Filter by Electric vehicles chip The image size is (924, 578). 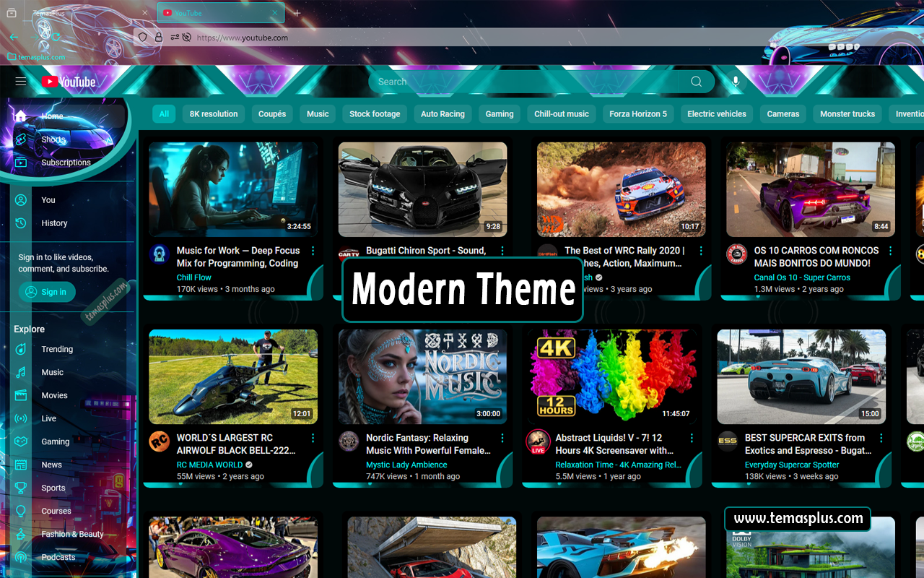[x=717, y=113]
